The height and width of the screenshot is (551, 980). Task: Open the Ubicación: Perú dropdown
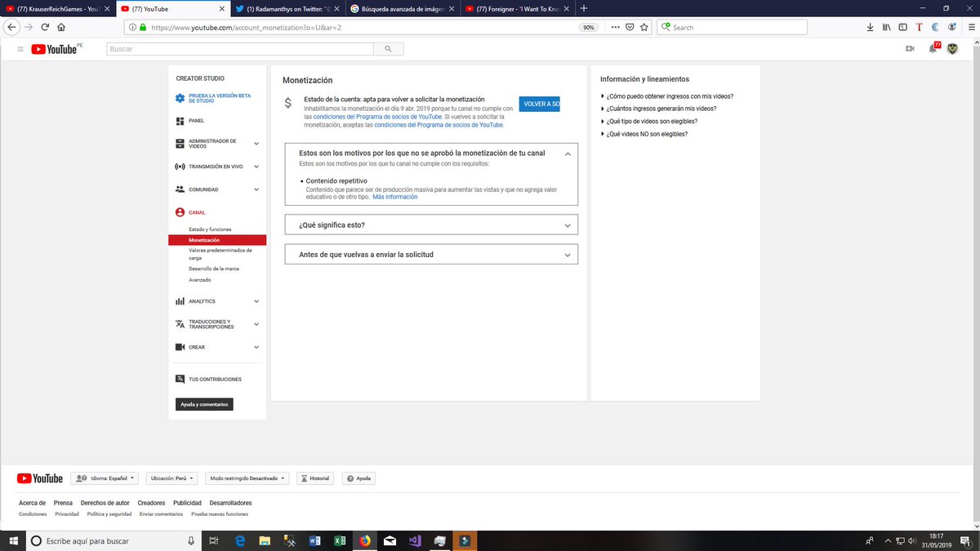tap(171, 478)
